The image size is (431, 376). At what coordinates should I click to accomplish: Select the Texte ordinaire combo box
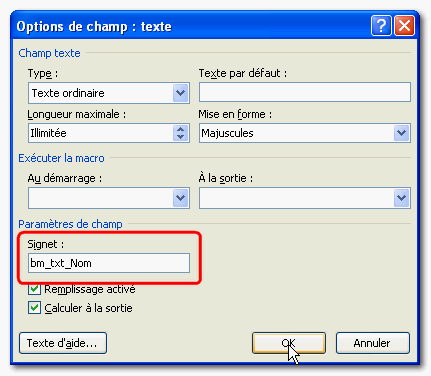point(109,93)
